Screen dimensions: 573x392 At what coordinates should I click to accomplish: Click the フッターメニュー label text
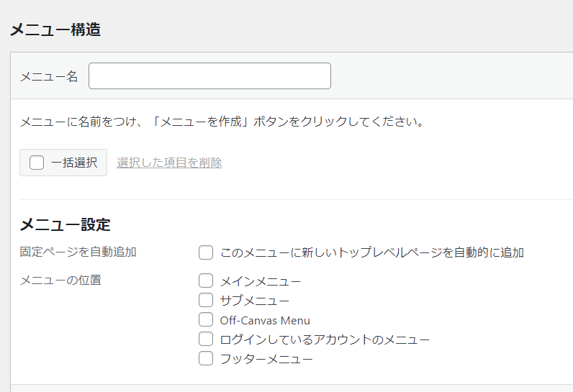click(266, 359)
